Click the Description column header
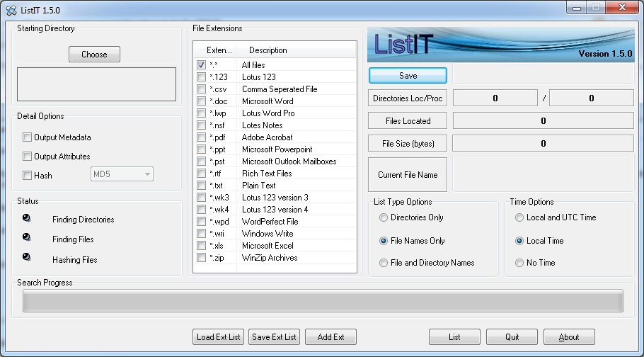The image size is (644, 357). click(x=296, y=50)
